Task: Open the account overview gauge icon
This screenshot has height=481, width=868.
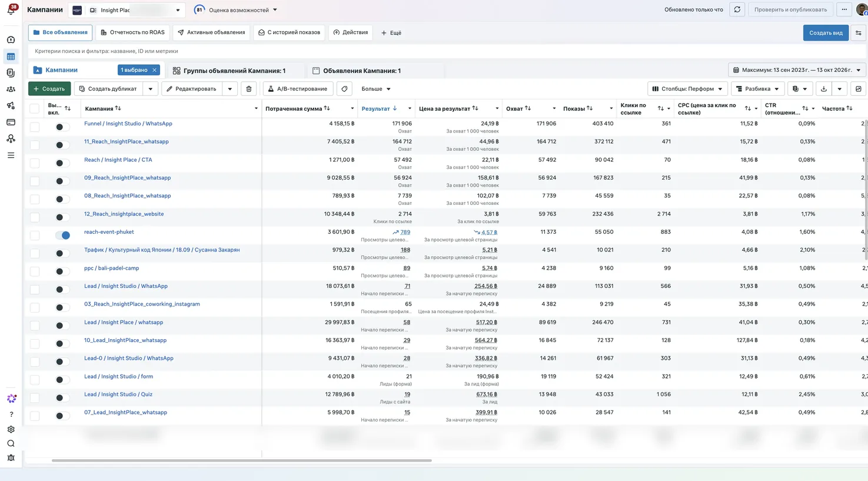Action: click(x=11, y=40)
